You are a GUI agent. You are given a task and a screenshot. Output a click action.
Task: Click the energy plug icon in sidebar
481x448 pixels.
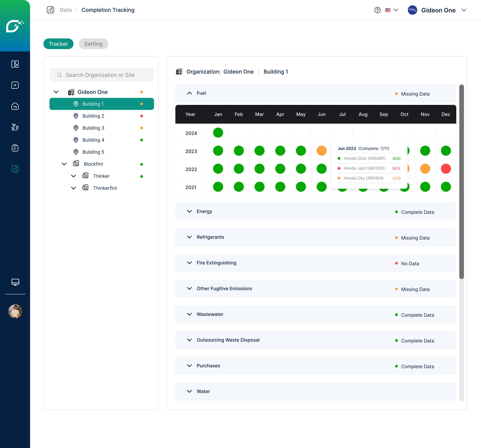click(15, 127)
